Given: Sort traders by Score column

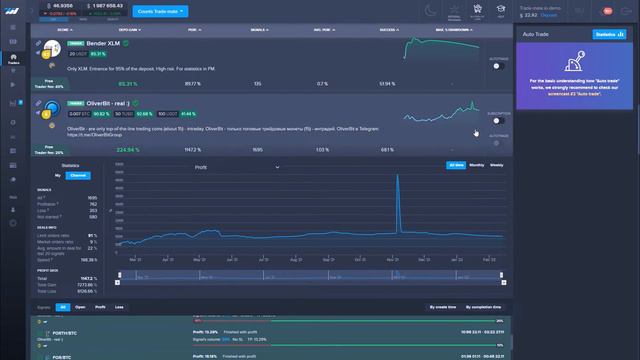Looking at the screenshot, I should click(64, 30).
